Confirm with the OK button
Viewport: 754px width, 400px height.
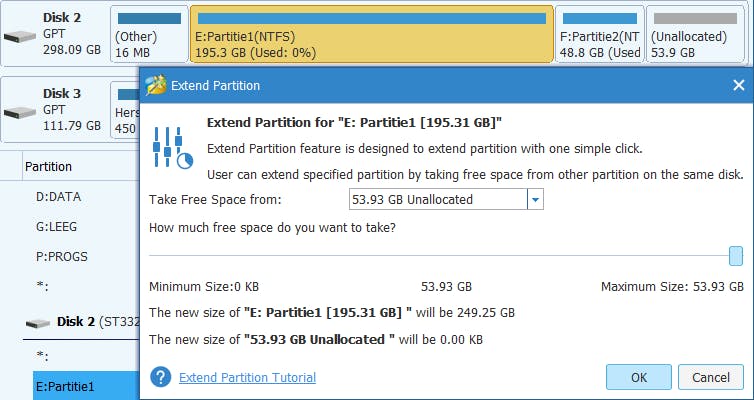[x=638, y=377]
